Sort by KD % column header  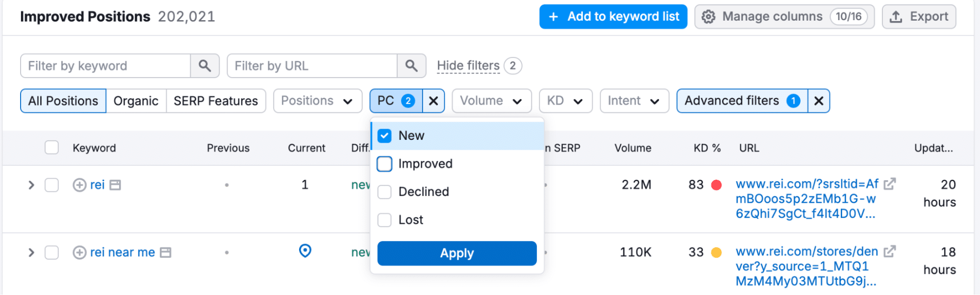pos(707,148)
